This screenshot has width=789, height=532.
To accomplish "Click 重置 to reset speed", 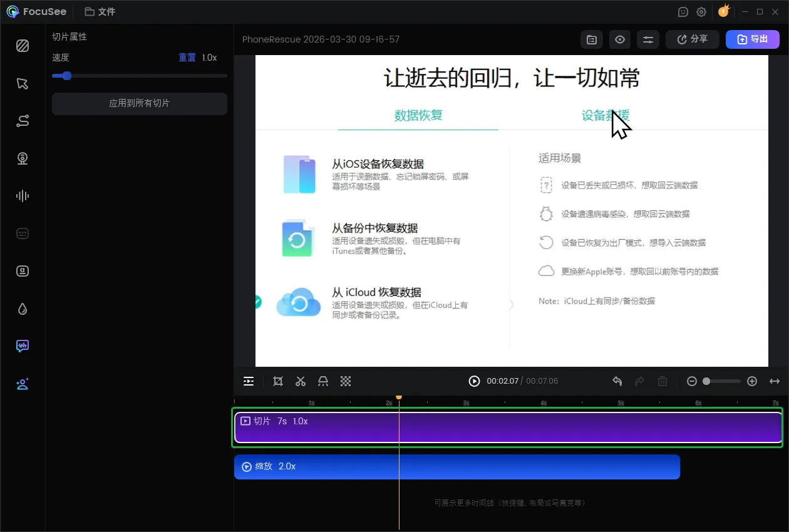I will pos(187,58).
